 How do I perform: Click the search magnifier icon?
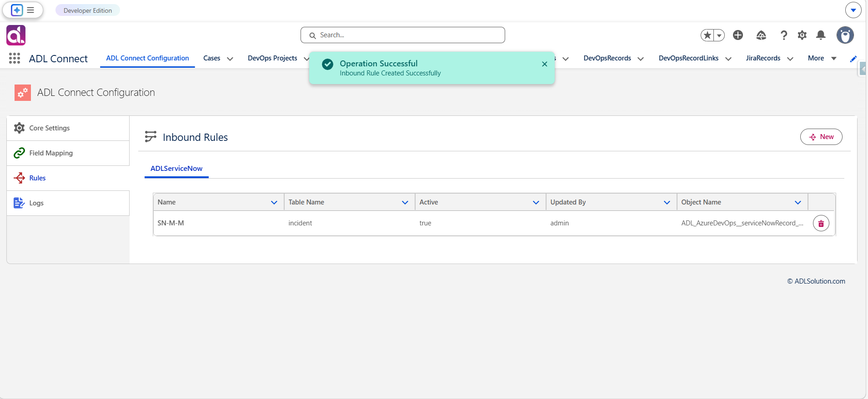(x=312, y=35)
